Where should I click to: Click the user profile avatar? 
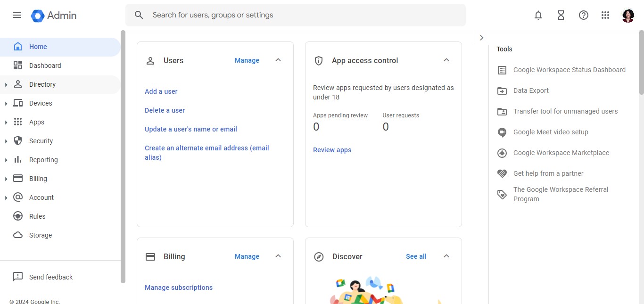[x=628, y=15]
